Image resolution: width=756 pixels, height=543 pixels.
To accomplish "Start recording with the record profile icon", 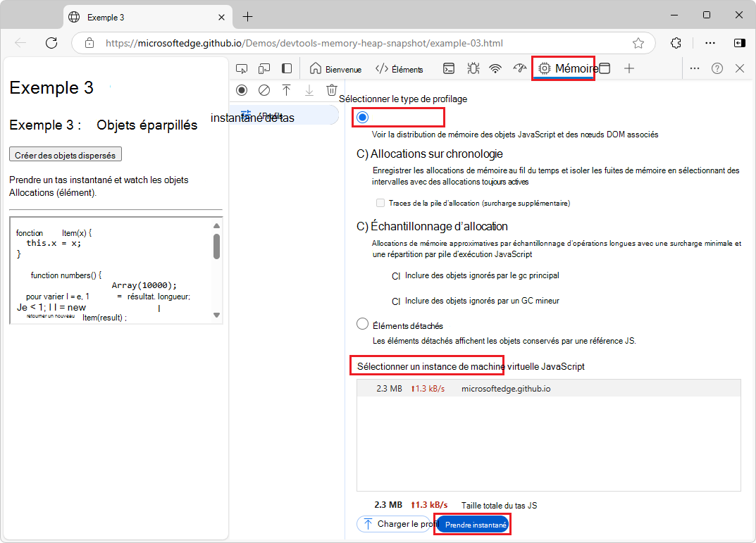I will pyautogui.click(x=242, y=90).
